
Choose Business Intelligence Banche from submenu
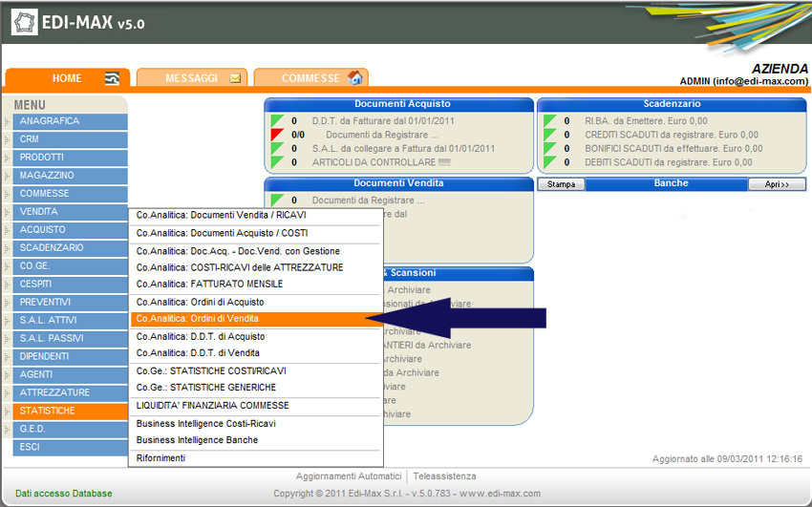pos(197,440)
